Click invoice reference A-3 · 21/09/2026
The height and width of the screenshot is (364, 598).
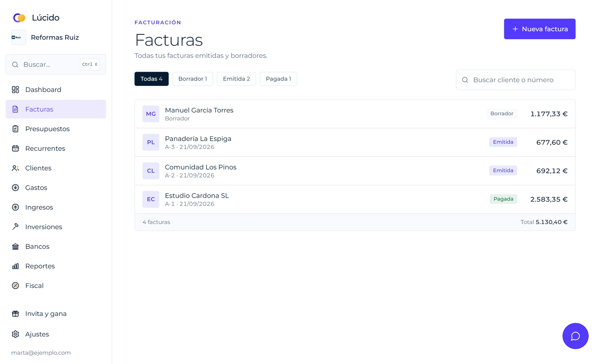tap(189, 147)
